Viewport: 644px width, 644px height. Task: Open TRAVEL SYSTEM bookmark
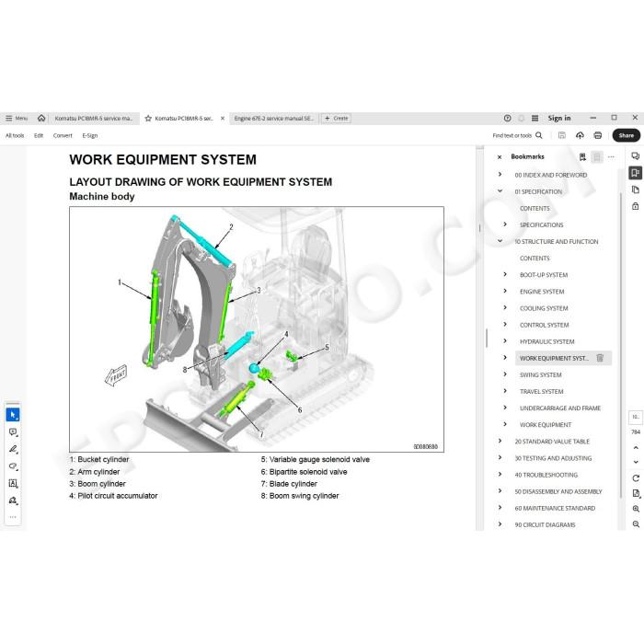541,392
